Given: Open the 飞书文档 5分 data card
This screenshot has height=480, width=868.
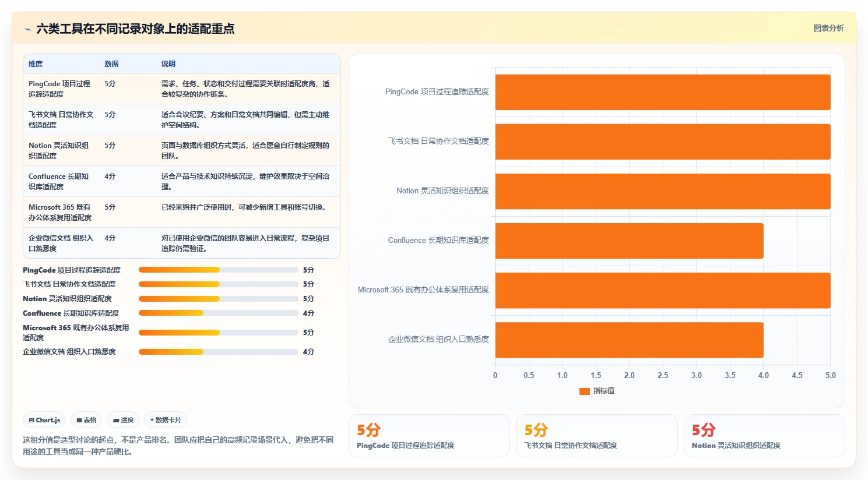Looking at the screenshot, I should (597, 436).
